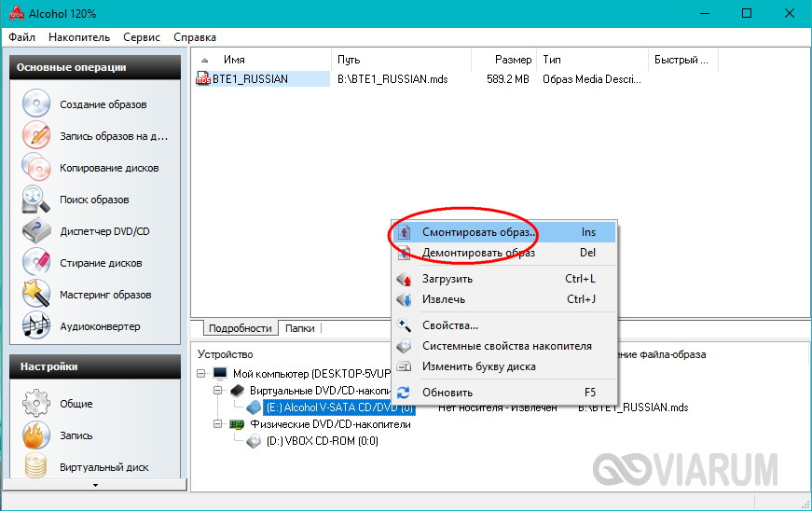Click the Загрузить tray icon in menu
The height and width of the screenshot is (511, 812).
pos(404,279)
